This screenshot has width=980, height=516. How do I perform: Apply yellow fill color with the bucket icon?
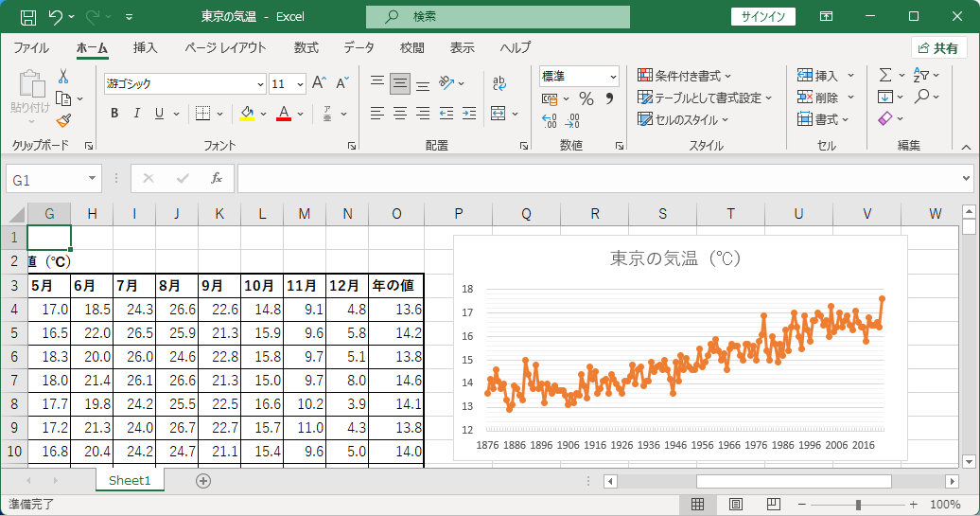[247, 114]
